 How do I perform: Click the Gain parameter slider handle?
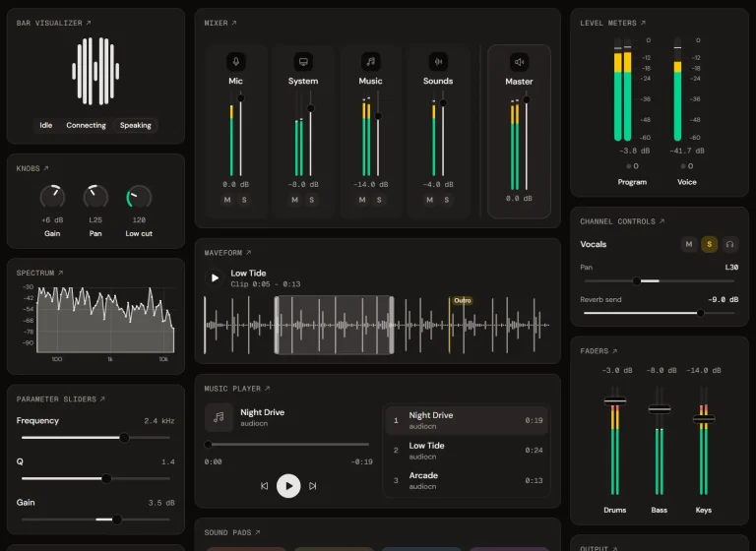point(117,520)
